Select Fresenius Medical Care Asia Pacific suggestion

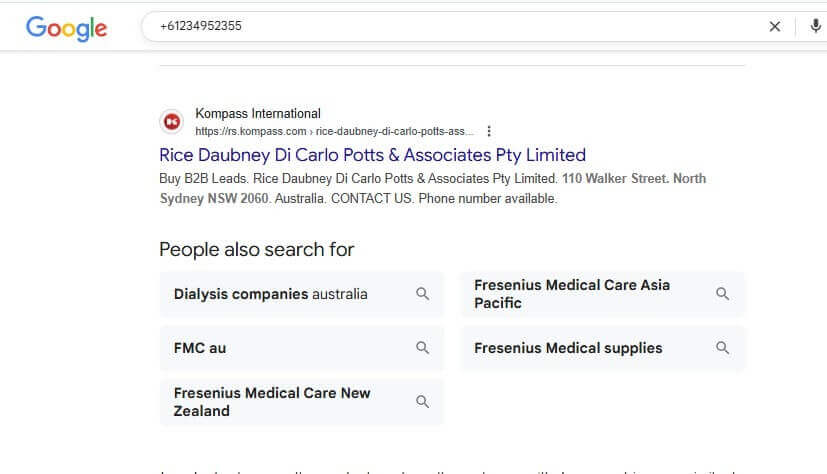[x=572, y=294]
